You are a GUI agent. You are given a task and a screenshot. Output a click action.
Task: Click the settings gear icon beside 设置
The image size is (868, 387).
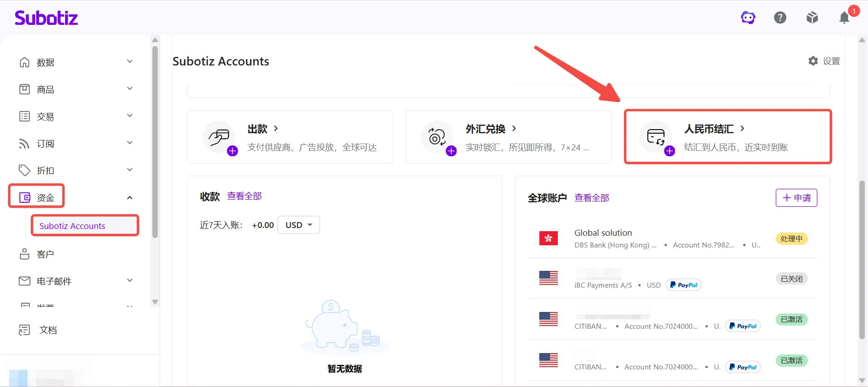(x=813, y=61)
